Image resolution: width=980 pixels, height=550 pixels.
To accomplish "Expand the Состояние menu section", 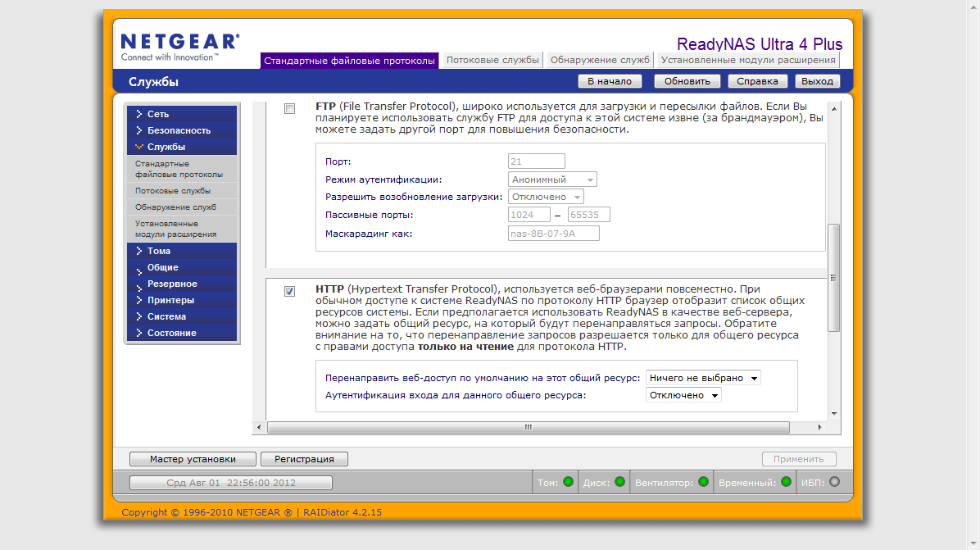I will (182, 333).
